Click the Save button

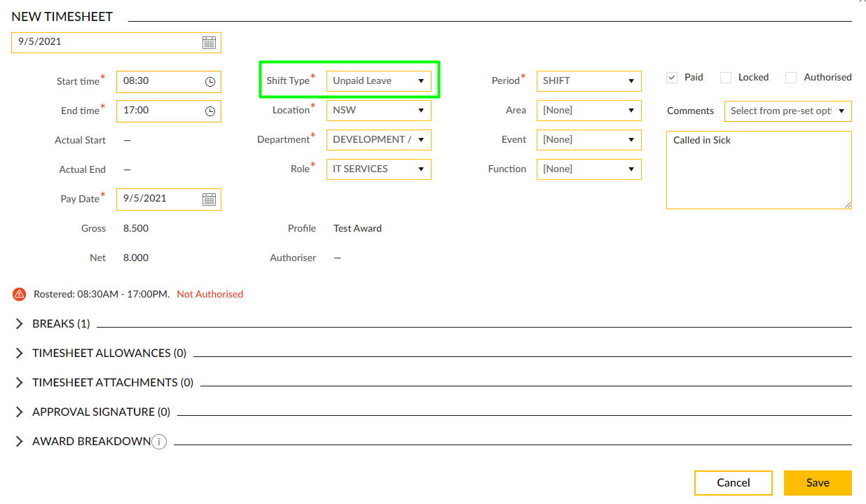tap(818, 483)
